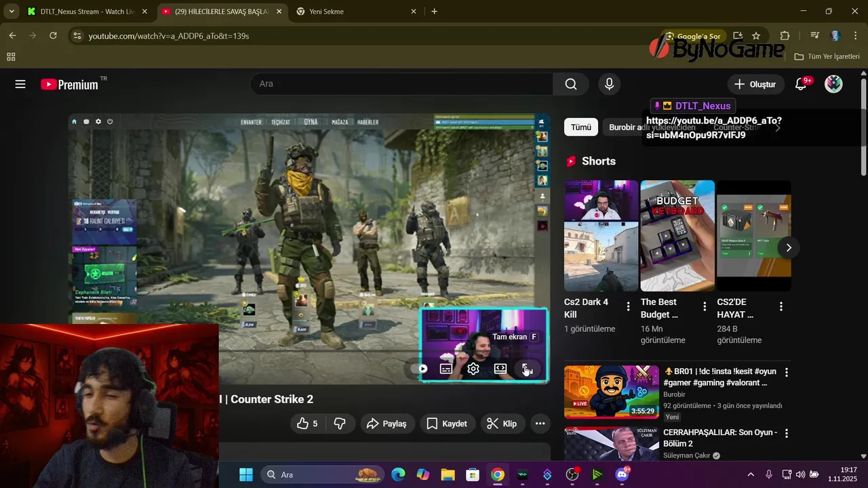Open the YouTube account avatar menu
This screenshot has height=488, width=868.
pos(833,84)
